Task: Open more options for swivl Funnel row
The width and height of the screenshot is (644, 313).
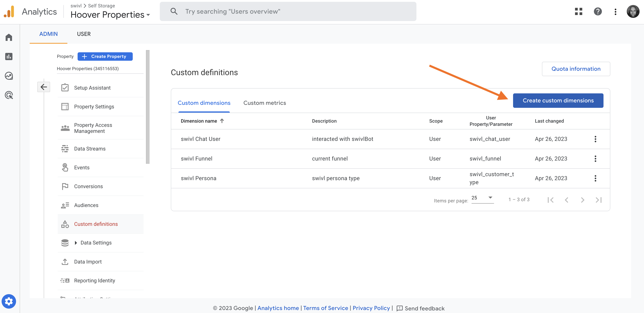Action: (x=595, y=159)
